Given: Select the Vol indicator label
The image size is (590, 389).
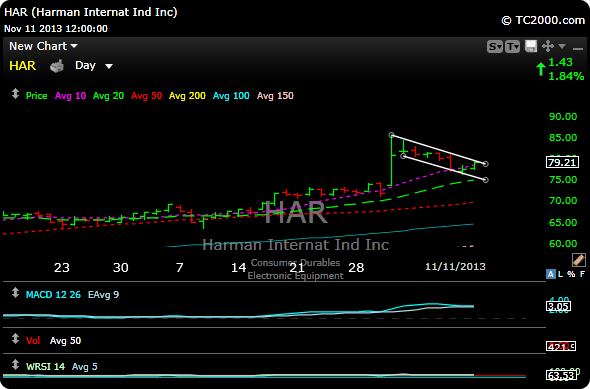Looking at the screenshot, I should [33, 341].
